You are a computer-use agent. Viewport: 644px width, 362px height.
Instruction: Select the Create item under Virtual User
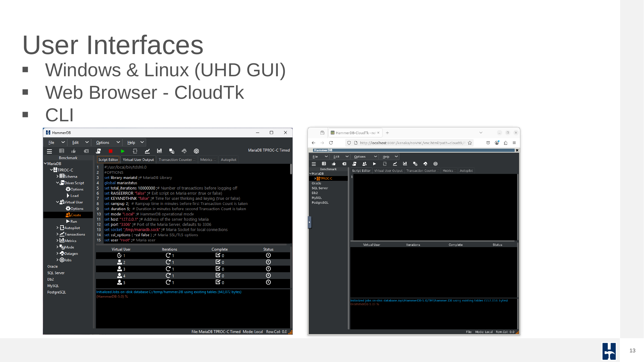73,215
